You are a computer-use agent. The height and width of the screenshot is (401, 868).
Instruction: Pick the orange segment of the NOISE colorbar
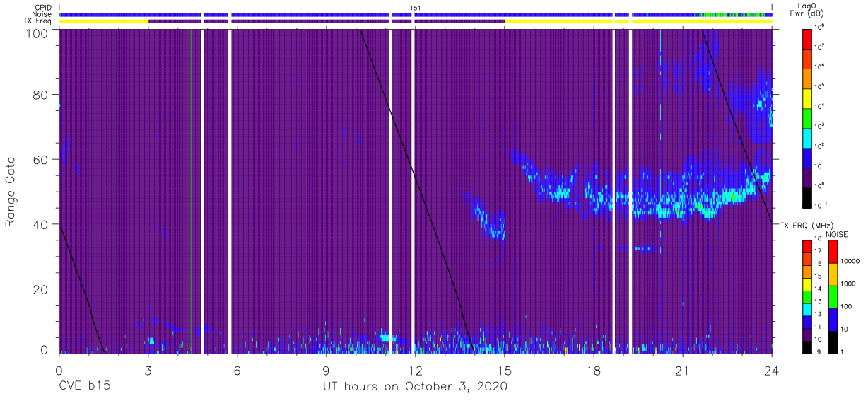(x=833, y=274)
